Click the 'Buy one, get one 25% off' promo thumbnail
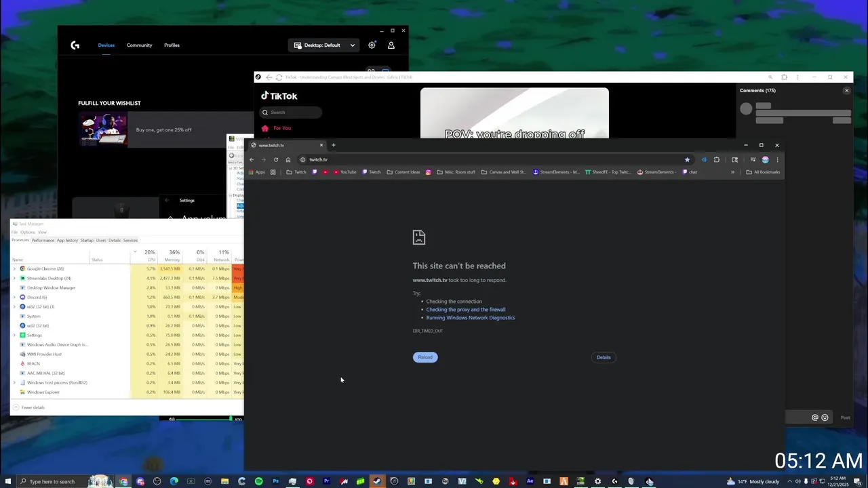This screenshot has height=488, width=868. point(103,129)
